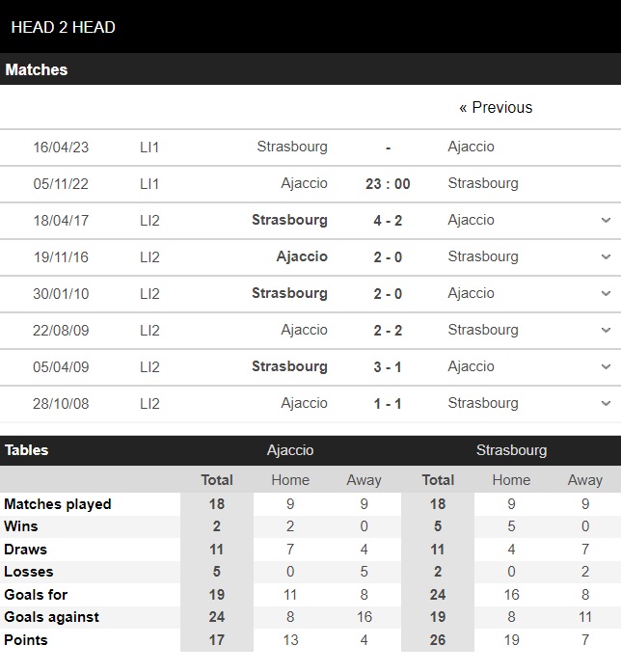
Task: Click the 4 - 2 score
Action: point(388,220)
